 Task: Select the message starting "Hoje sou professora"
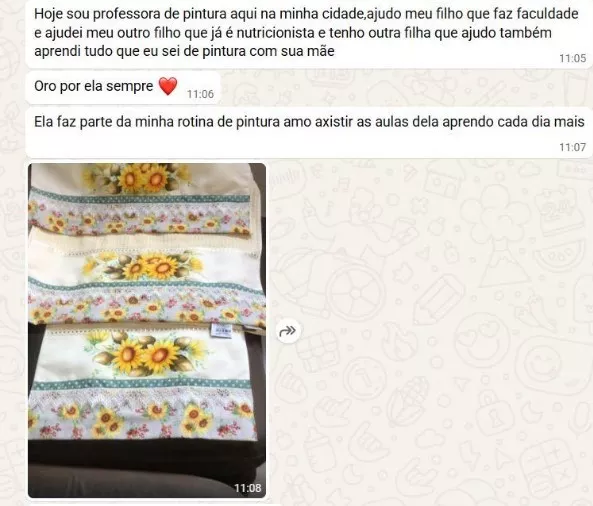coord(309,33)
